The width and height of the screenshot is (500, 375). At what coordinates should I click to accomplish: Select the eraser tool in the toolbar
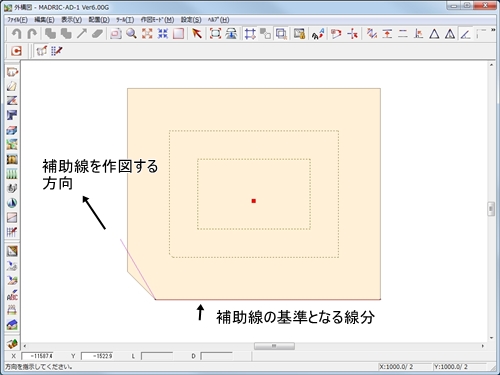(97, 34)
